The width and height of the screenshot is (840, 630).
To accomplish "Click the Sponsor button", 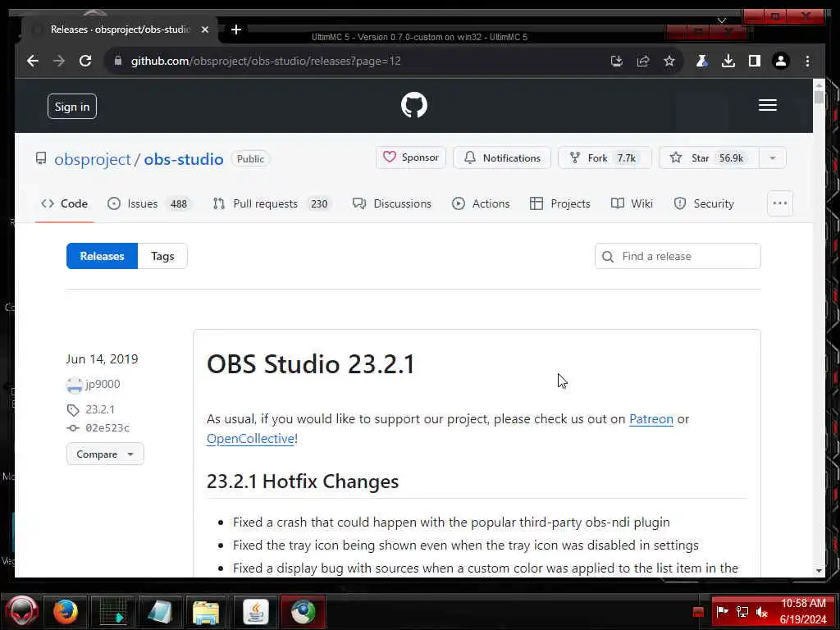I will [411, 157].
